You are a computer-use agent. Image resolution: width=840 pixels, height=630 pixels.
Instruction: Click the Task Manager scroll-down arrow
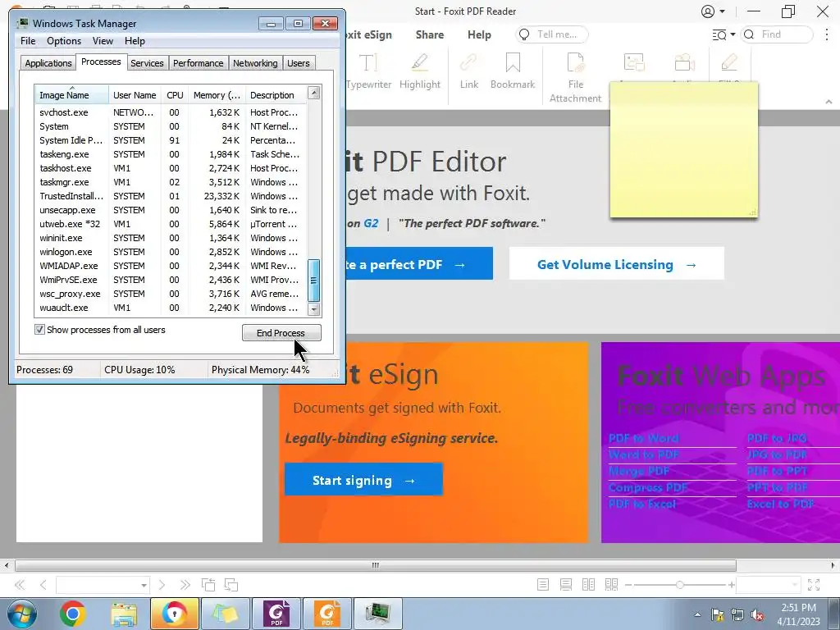click(x=314, y=309)
